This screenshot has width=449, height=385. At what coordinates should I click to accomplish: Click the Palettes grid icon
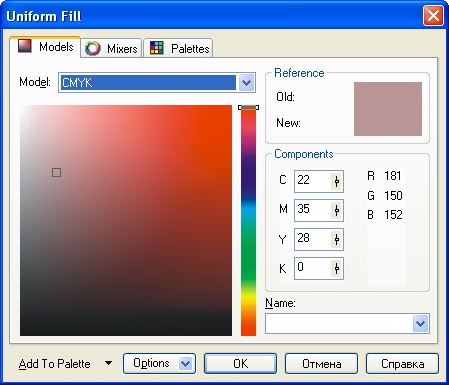pyautogui.click(x=156, y=48)
